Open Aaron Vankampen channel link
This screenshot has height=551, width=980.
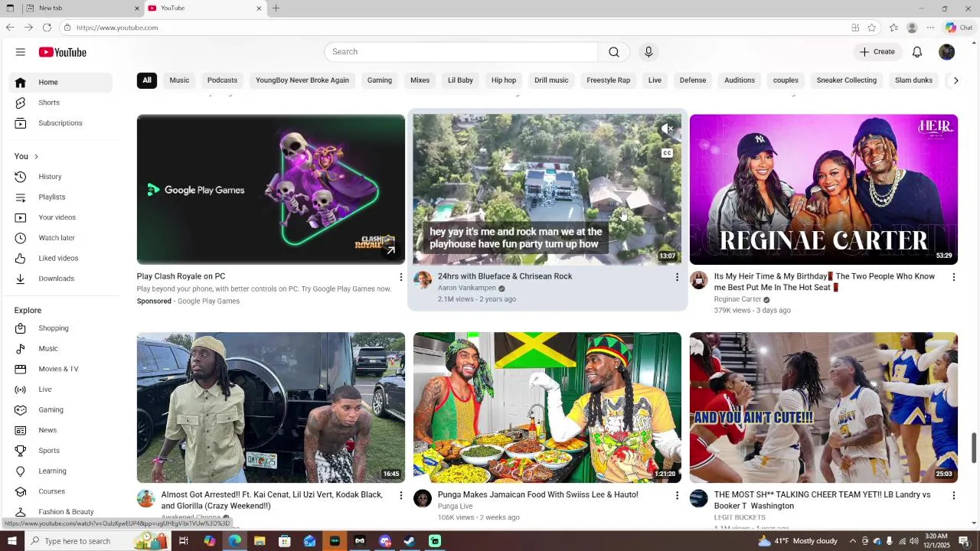point(466,289)
